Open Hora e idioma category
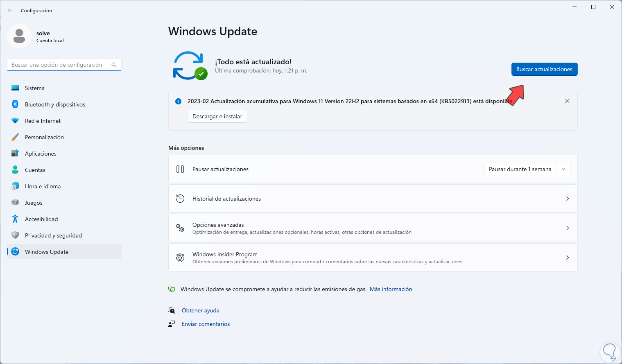The height and width of the screenshot is (364, 622). (x=43, y=186)
